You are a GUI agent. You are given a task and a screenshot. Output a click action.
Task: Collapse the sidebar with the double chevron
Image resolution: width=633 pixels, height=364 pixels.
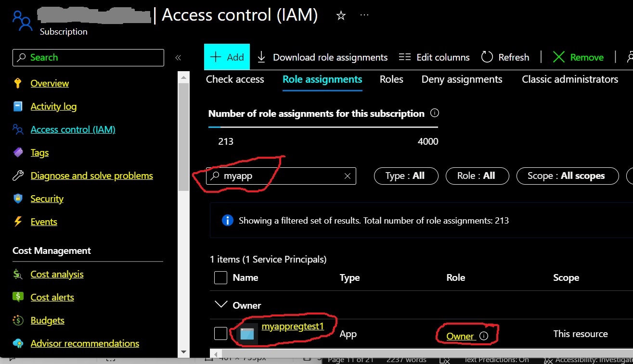[x=178, y=58]
